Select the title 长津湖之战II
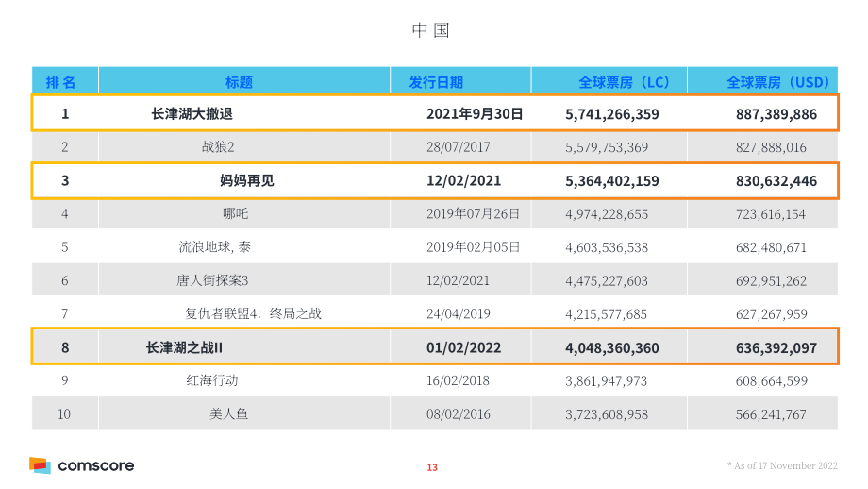 [184, 347]
